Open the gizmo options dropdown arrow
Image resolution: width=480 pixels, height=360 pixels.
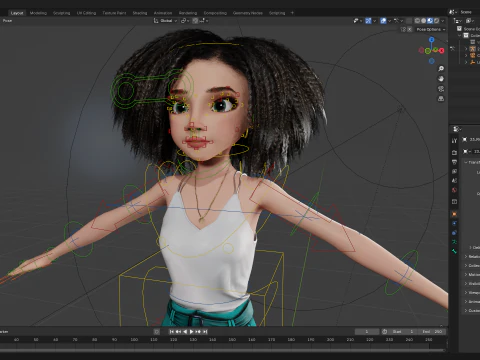pyautogui.click(x=374, y=21)
